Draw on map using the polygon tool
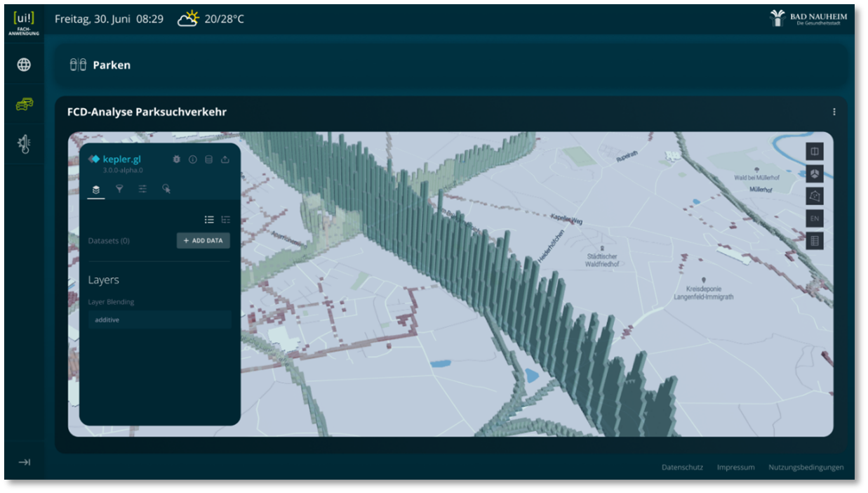Image resolution: width=868 pixels, height=493 pixels. [814, 196]
